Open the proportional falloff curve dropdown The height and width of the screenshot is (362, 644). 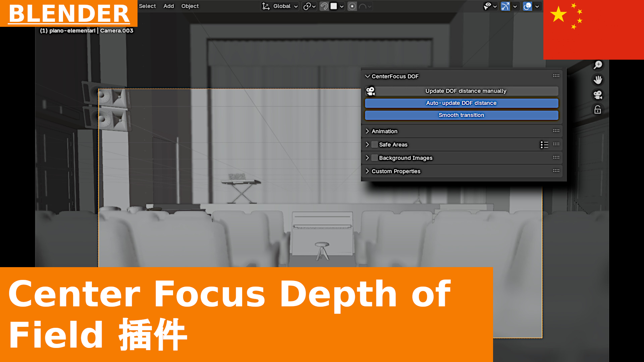[365, 6]
